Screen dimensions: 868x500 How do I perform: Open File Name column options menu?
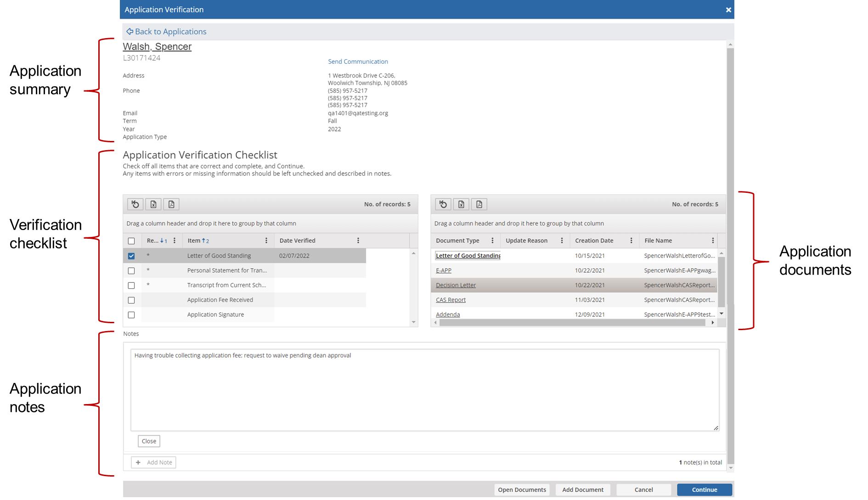[713, 241]
